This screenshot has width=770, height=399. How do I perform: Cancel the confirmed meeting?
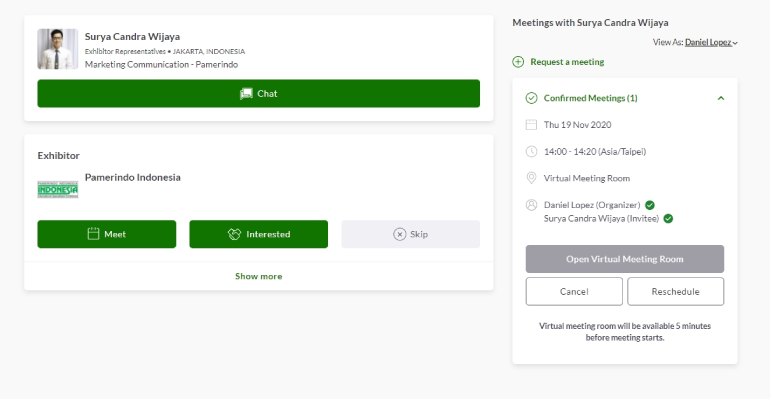point(574,292)
